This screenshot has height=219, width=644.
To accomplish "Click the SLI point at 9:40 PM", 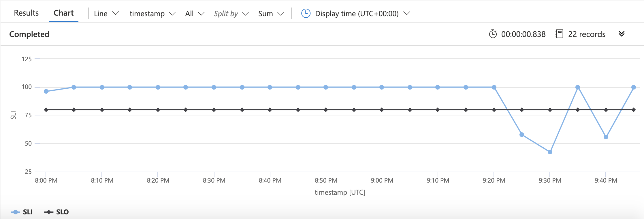I will 606,137.
